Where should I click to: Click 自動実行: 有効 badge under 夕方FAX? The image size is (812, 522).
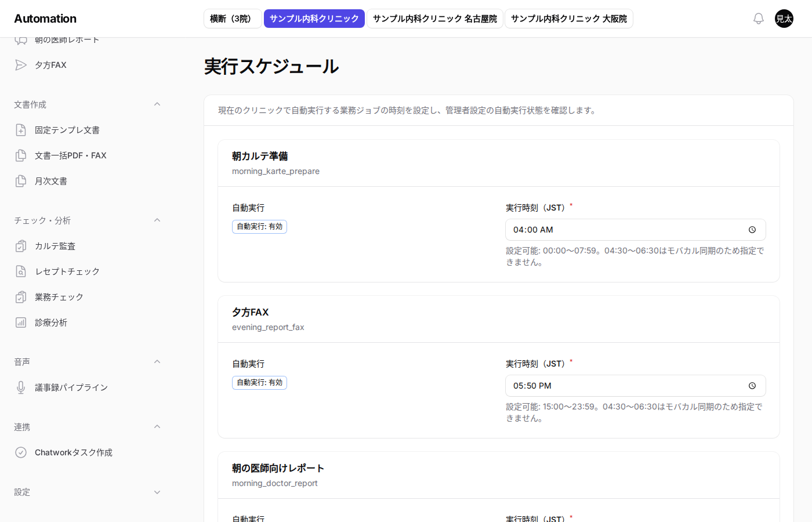(259, 383)
